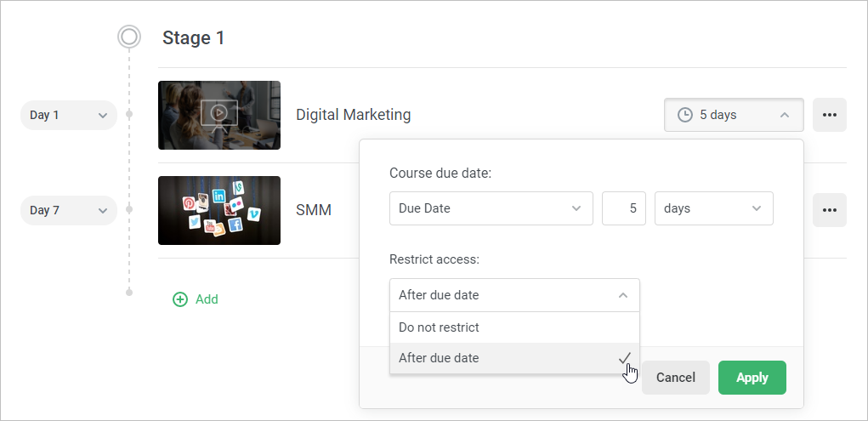Open the Due Date type dropdown
The image size is (868, 421).
491,208
